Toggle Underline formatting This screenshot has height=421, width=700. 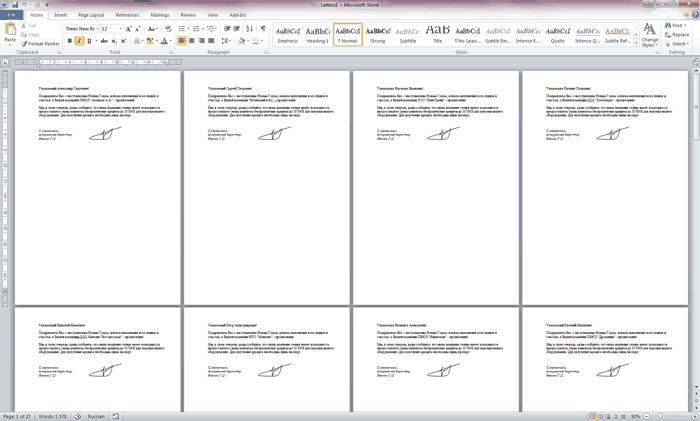click(x=89, y=41)
